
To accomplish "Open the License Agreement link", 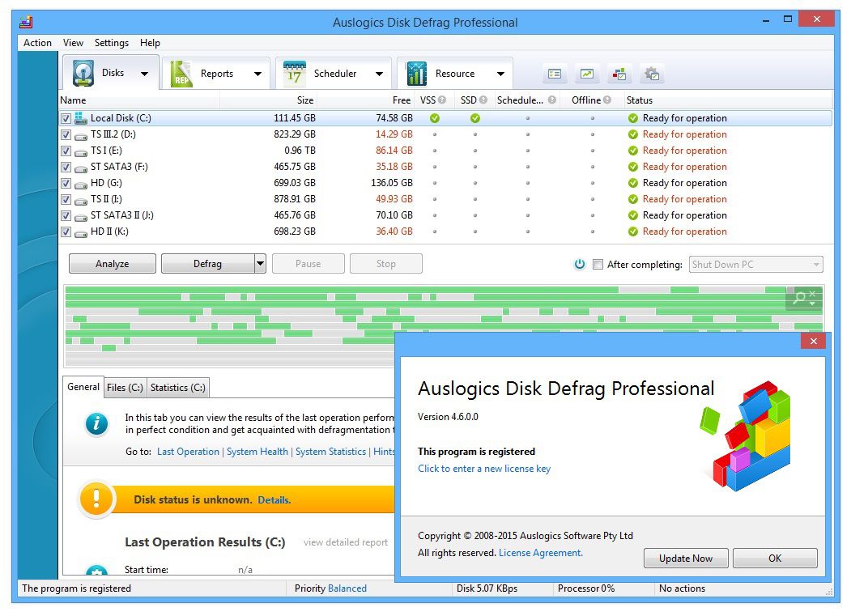I will [541, 553].
